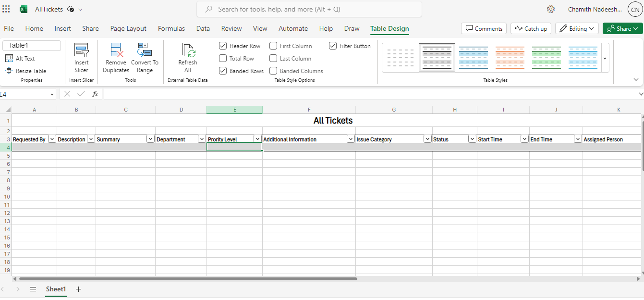Click the Catch up button
Viewport: 644px width, 300px height.
(531, 28)
